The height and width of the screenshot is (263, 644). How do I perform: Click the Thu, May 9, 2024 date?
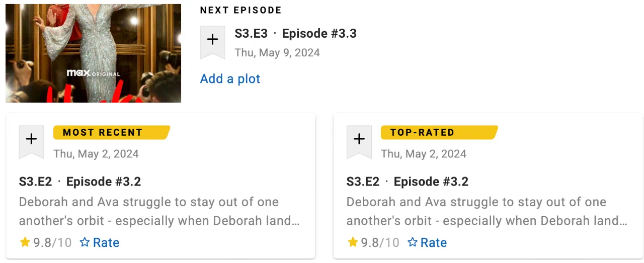[x=277, y=53]
